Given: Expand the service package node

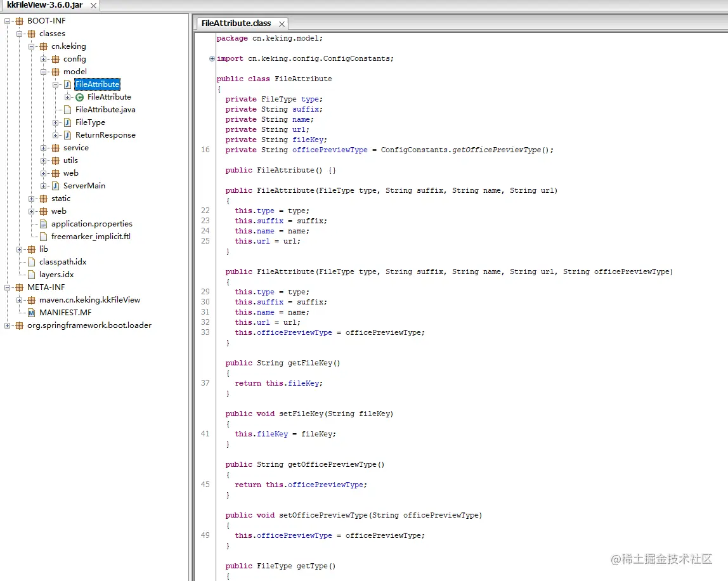Looking at the screenshot, I should (x=44, y=148).
